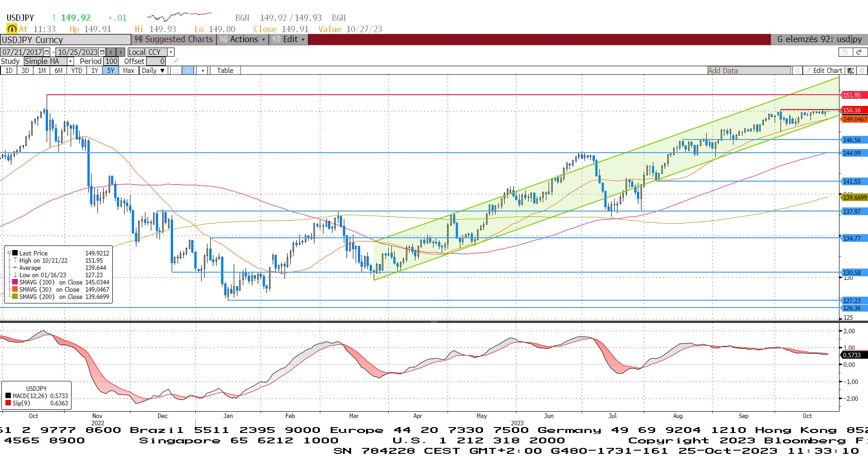The width and height of the screenshot is (868, 476).
Task: Select the 1D range tab
Action: [9, 71]
